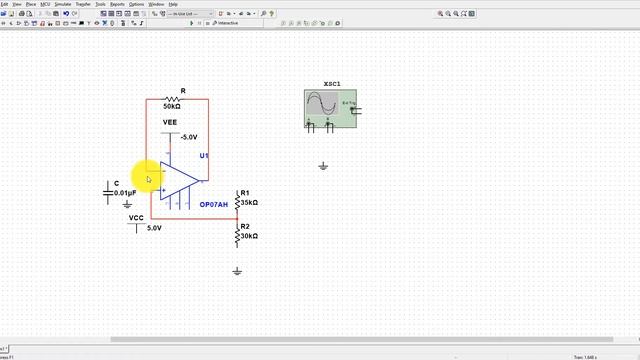Viewport: 640px width, 360px height.
Task: Open the Reports menu
Action: (x=117, y=4)
